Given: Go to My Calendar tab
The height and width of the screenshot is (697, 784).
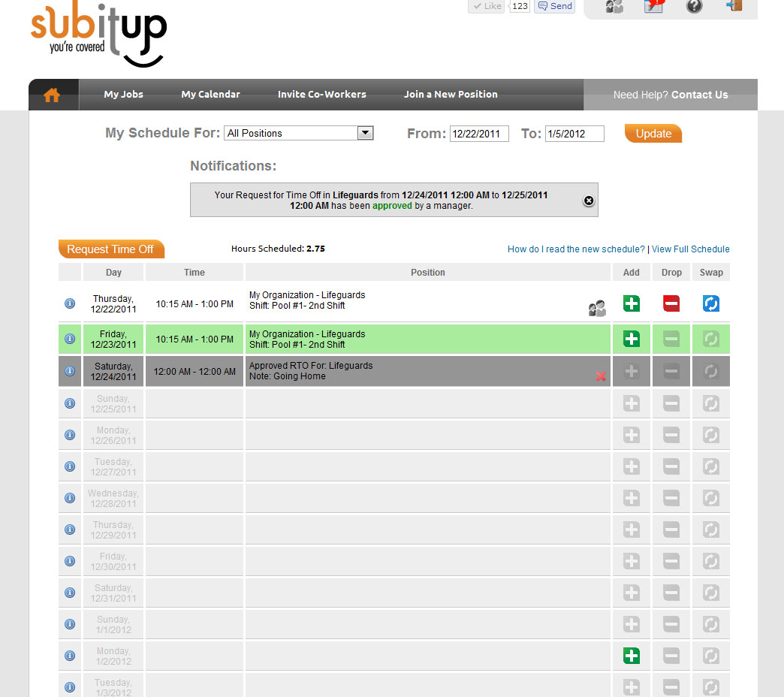Looking at the screenshot, I should coord(210,95).
